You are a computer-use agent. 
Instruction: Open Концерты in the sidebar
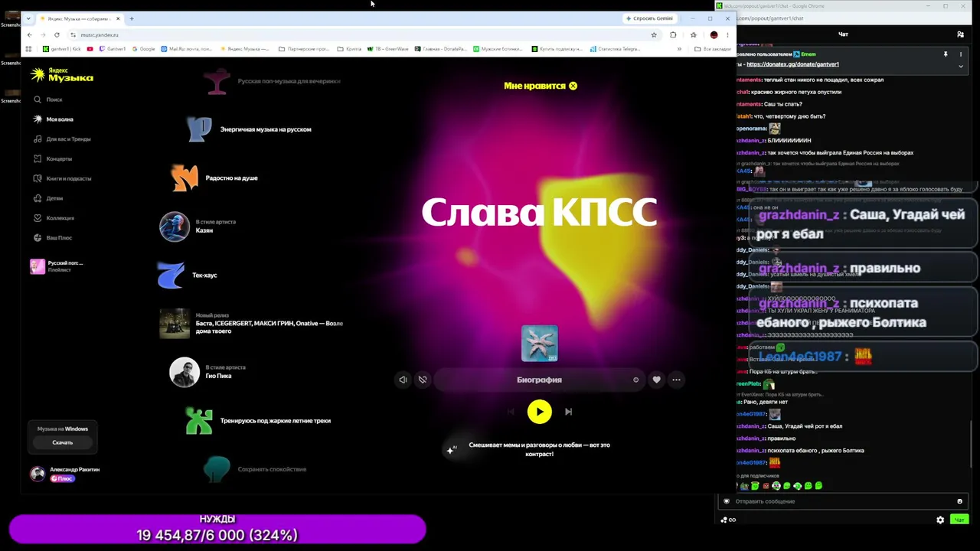[x=53, y=159]
